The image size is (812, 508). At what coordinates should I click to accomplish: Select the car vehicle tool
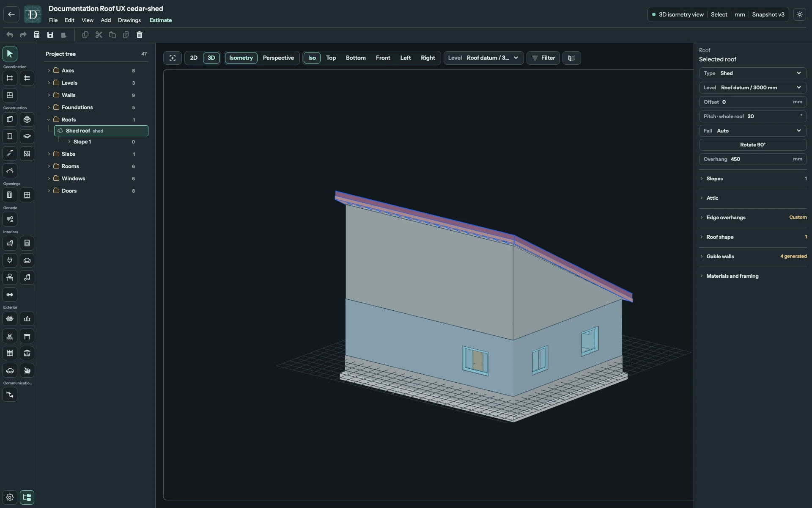(10, 370)
